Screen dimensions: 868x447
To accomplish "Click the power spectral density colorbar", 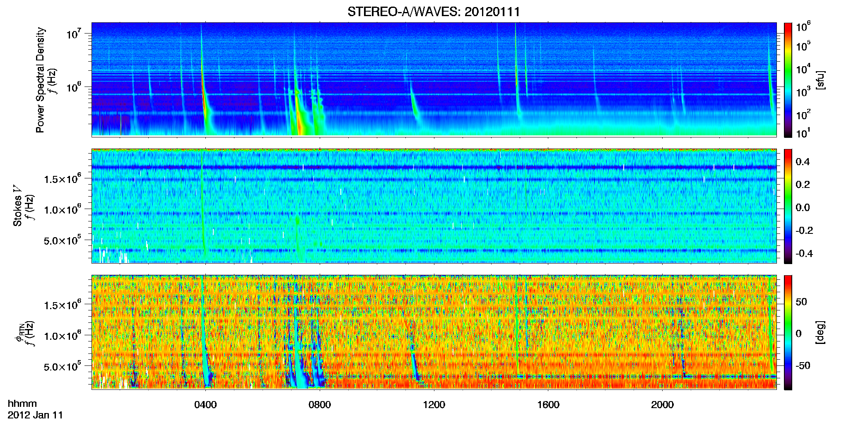I will 788,80.
